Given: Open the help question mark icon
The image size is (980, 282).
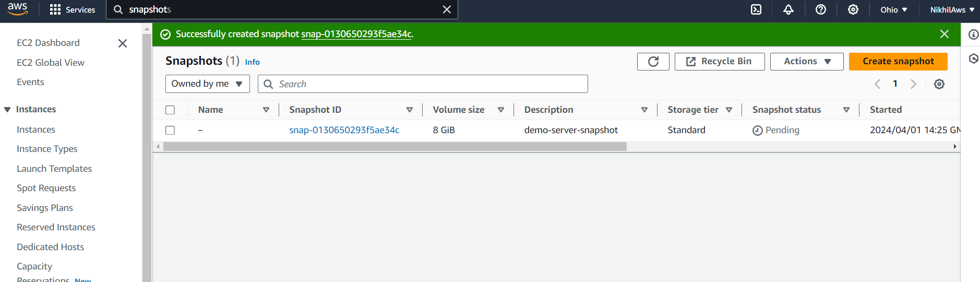Looking at the screenshot, I should (x=821, y=9).
